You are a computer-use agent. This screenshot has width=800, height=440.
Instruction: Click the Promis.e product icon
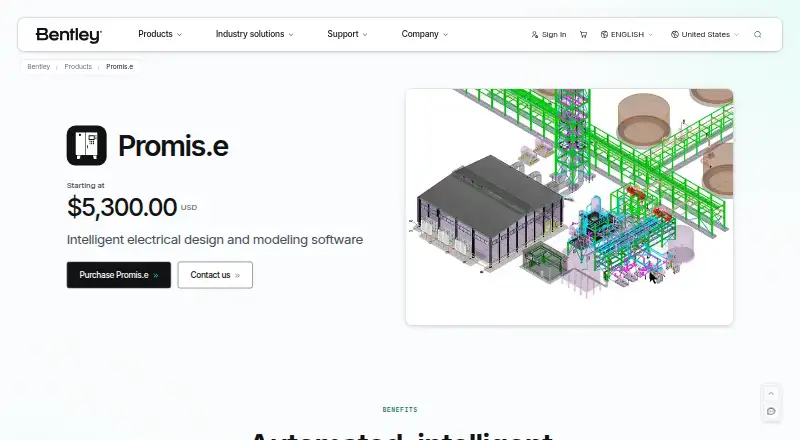click(x=87, y=145)
